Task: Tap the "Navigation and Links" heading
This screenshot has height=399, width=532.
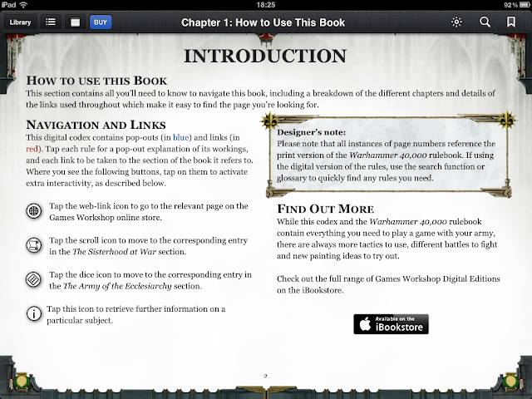Action: (96, 125)
